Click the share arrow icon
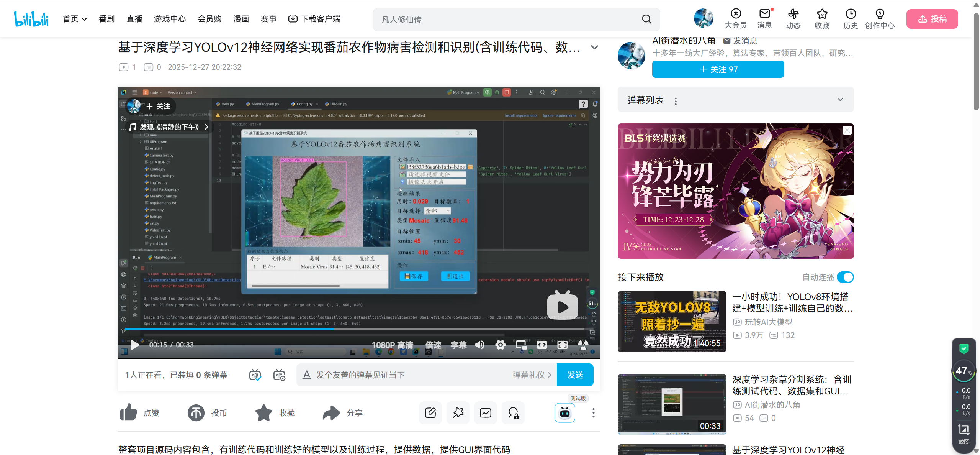 [x=331, y=412]
